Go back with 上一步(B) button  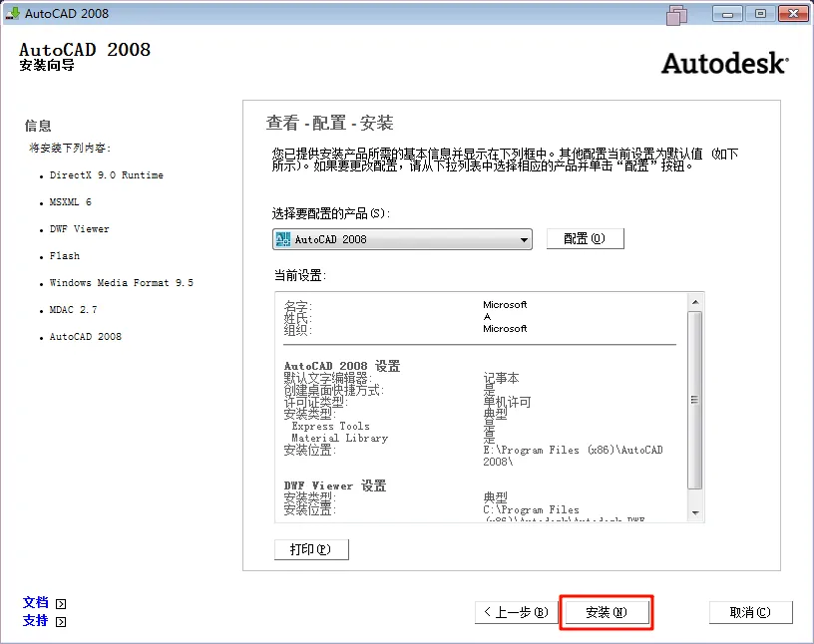(x=516, y=612)
